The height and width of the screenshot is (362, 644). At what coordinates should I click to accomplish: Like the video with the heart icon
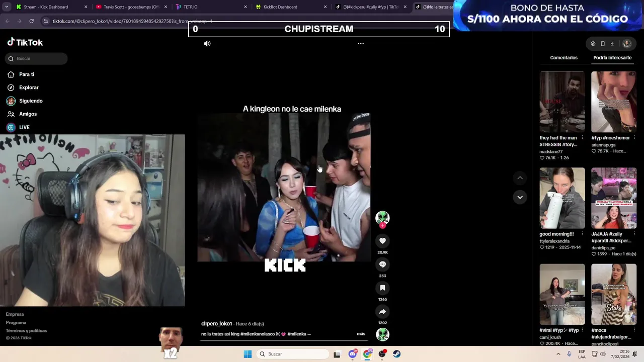(382, 241)
